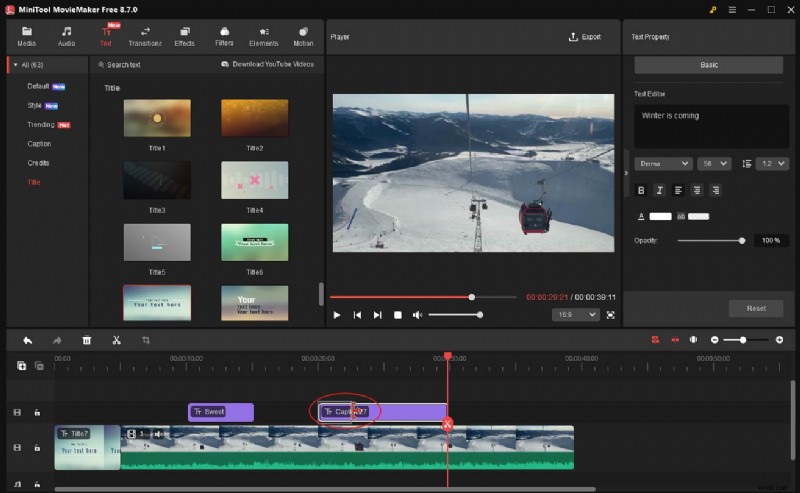
Task: Open the hamburger menu
Action: pos(732,10)
